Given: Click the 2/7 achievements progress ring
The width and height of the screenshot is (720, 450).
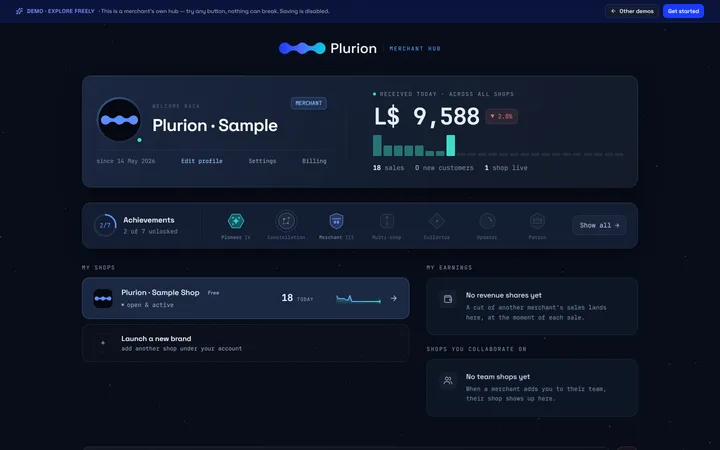Looking at the screenshot, I should pyautogui.click(x=105, y=225).
